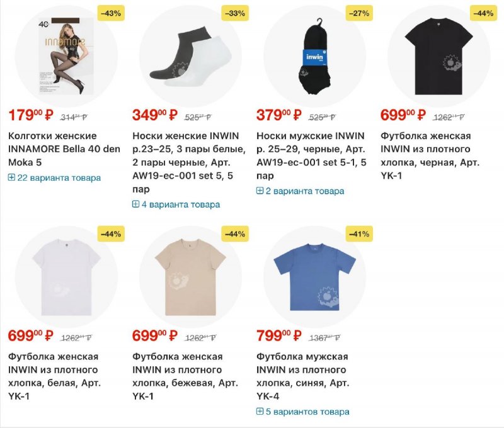Expand 4 варианта товара for women's socks
Image resolution: width=504 pixels, height=428 pixels.
coord(176,205)
